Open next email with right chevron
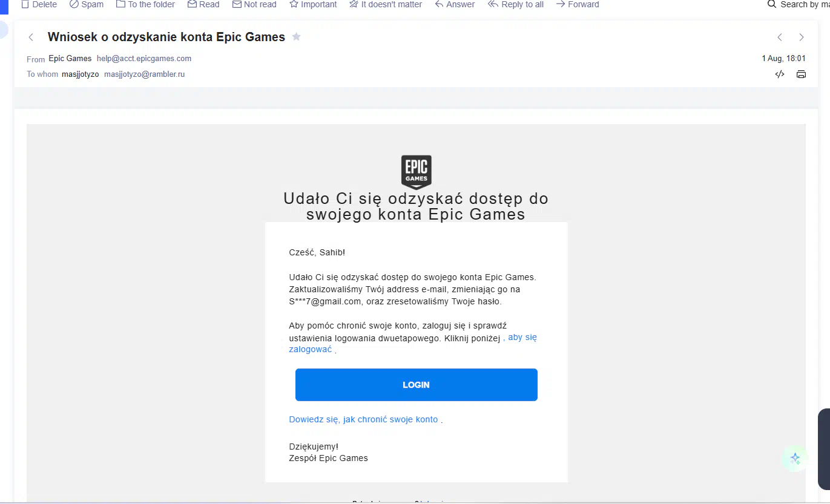This screenshot has height=504, width=830. pyautogui.click(x=802, y=38)
